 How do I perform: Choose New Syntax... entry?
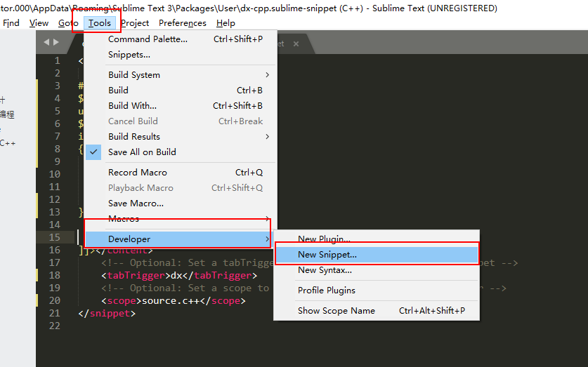click(377, 270)
